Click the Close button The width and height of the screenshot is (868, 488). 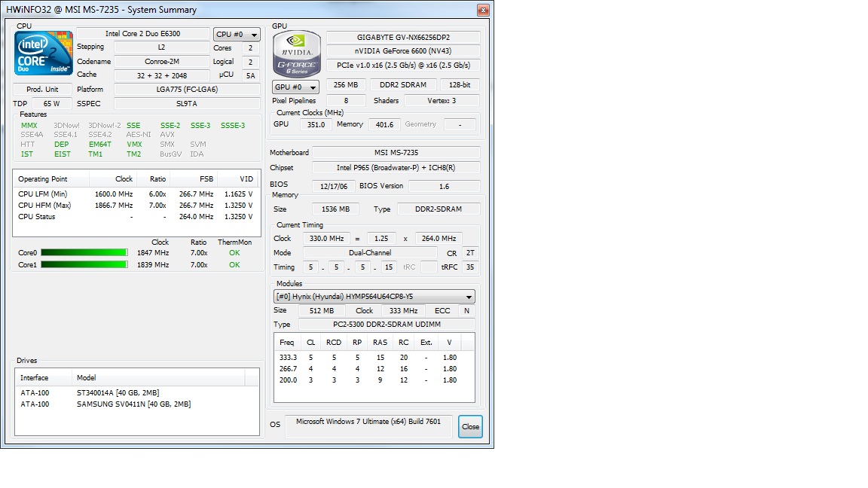click(x=470, y=426)
